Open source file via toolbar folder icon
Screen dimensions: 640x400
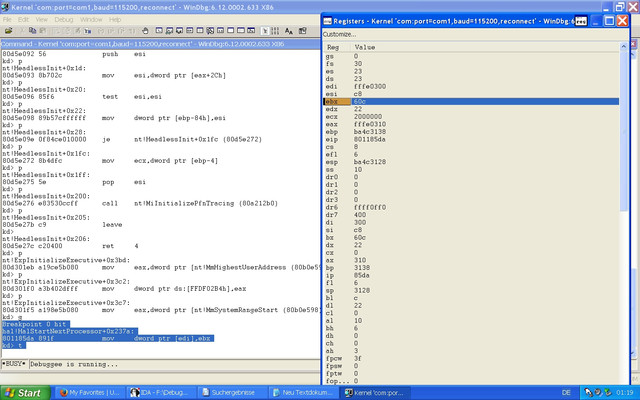(x=9, y=31)
